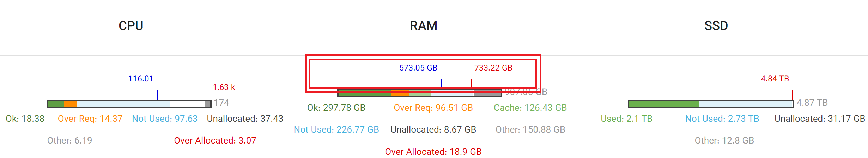The width and height of the screenshot is (868, 158).
Task: Click the blue 116.01 CPU marker label
Action: 141,79
